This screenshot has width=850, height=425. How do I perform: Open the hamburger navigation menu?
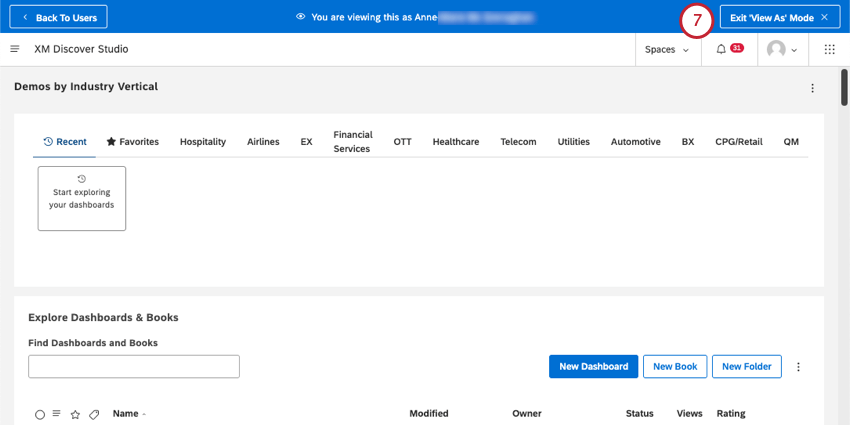tap(14, 49)
